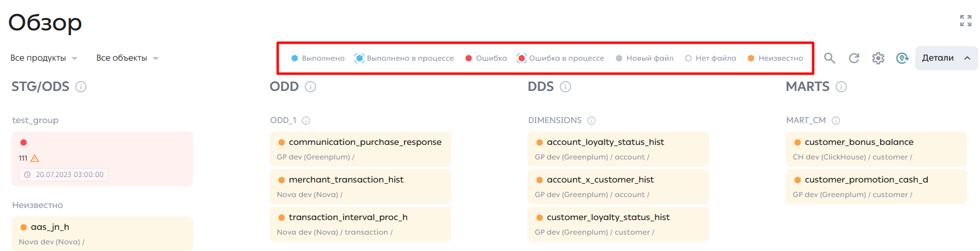Click info icon beside DIMENSIONS group
Screen dimensions: 980x251
pyautogui.click(x=591, y=121)
